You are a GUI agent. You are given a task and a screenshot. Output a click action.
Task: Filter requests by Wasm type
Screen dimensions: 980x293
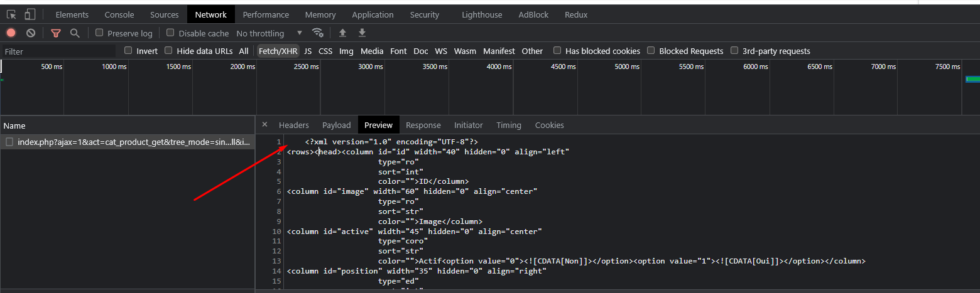465,51
